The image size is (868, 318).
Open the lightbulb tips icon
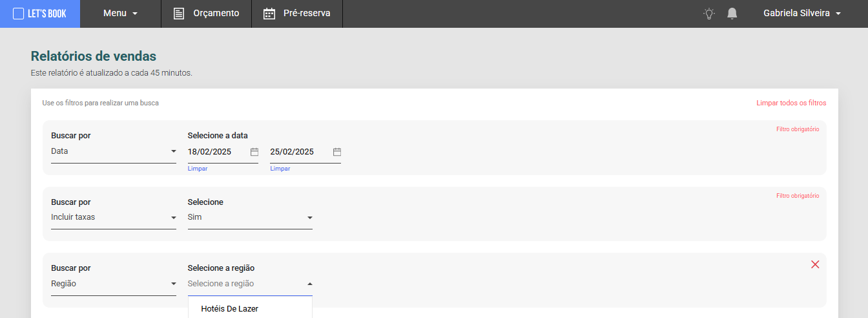(x=709, y=14)
